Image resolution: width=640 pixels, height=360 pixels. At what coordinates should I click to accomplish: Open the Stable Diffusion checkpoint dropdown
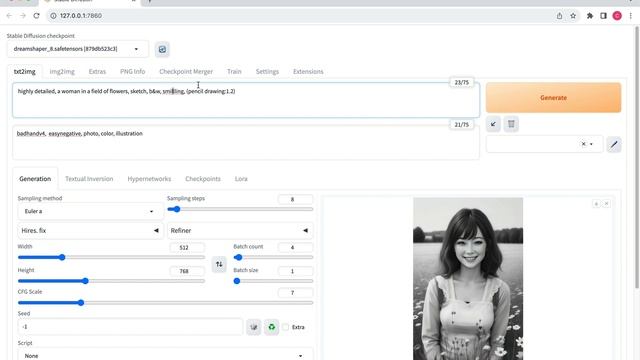[x=78, y=49]
